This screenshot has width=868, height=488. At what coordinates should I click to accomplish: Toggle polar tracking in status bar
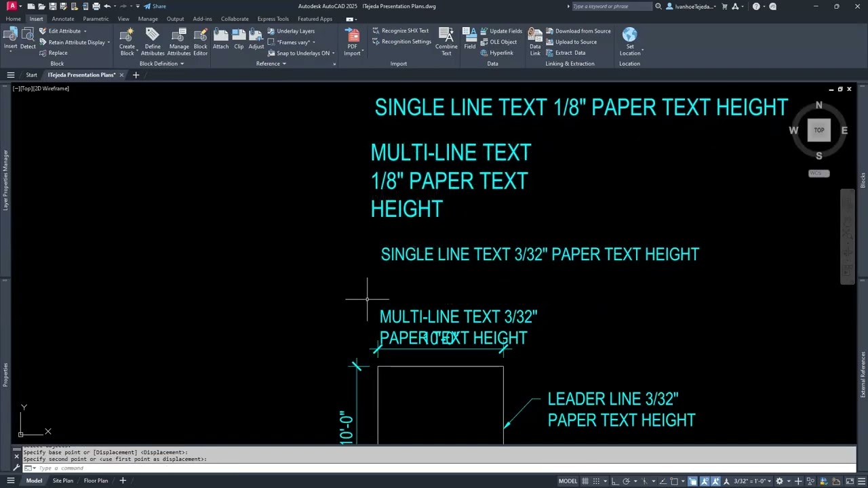(x=627, y=481)
